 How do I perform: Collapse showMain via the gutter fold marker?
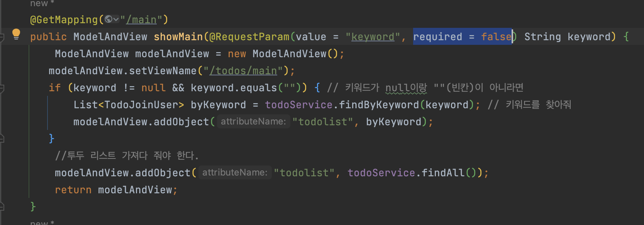point(2,37)
